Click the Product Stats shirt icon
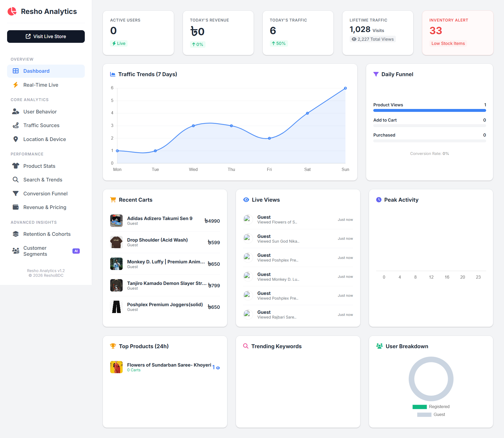Image resolution: width=504 pixels, height=438 pixels. pos(16,166)
